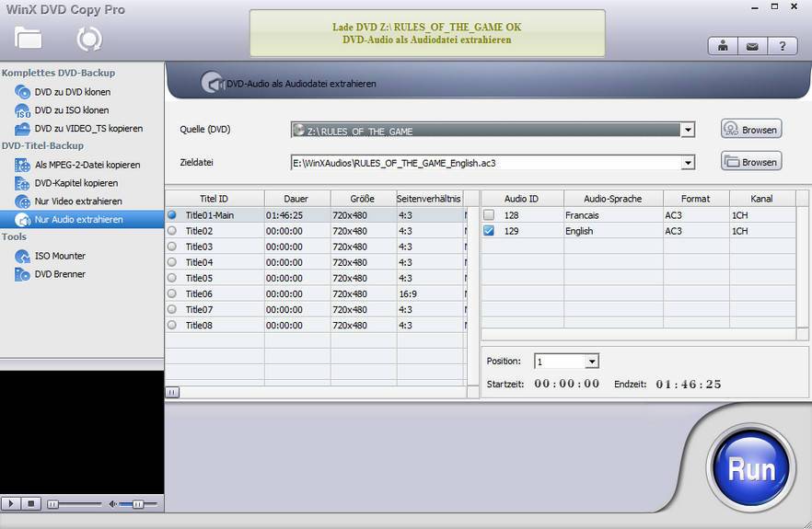This screenshot has height=529, width=812.
Task: Select the Title01-Main radio button
Action: 172,214
